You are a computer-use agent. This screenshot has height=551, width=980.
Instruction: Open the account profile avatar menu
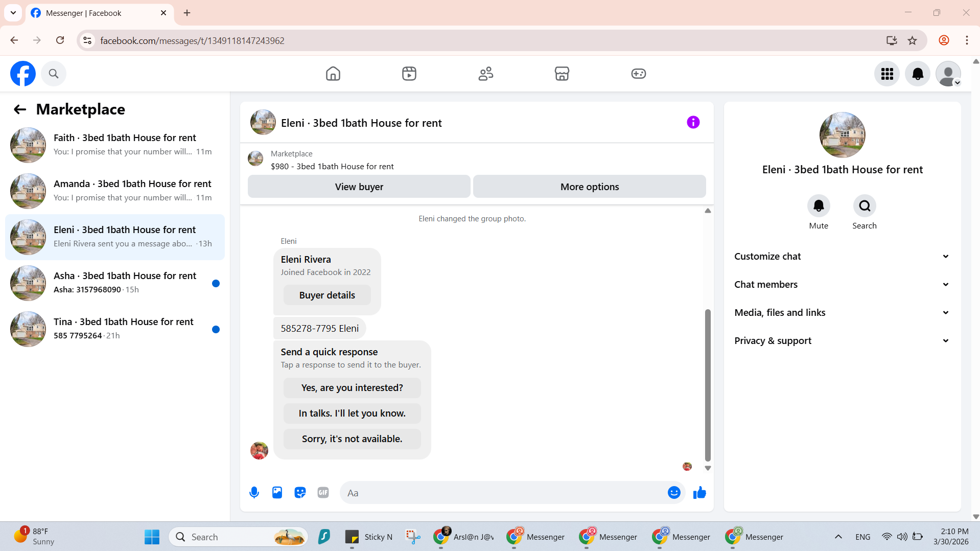[948, 74]
